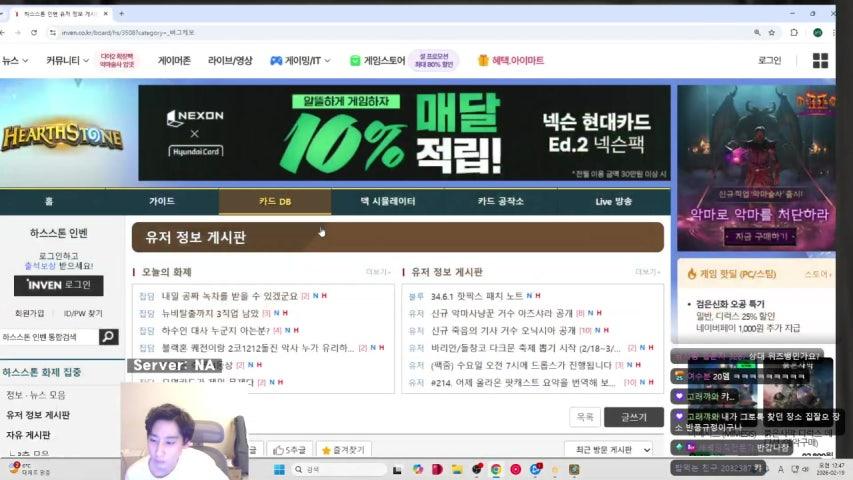Screen dimensions: 853x480
Task: Expand the 게이밍/IT dropdown
Action: click(x=300, y=60)
